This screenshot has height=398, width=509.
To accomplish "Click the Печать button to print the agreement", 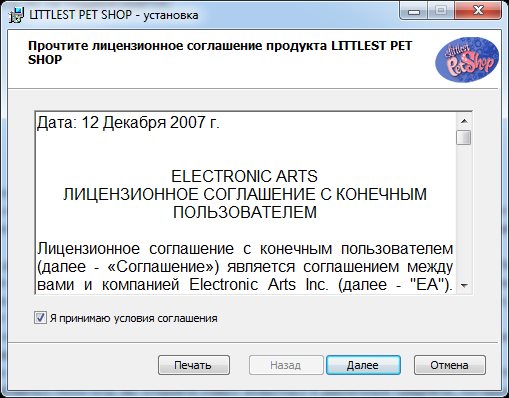I will pos(194,365).
